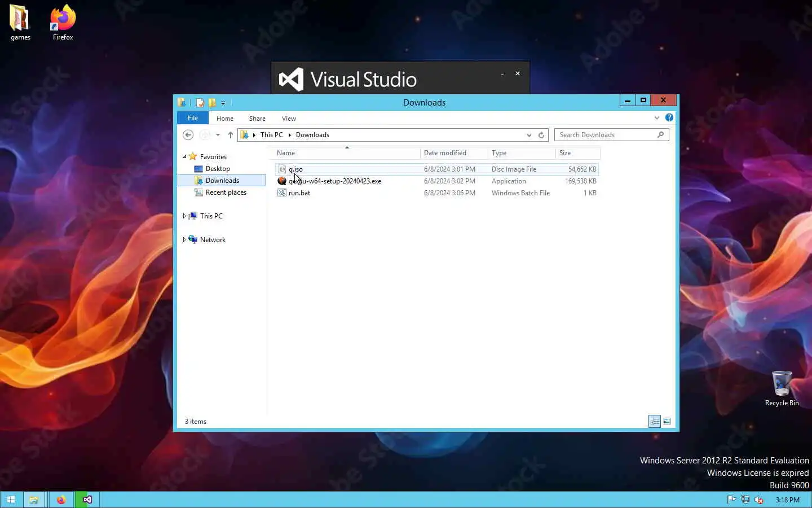Image resolution: width=812 pixels, height=508 pixels.
Task: Open the network tray icon
Action: click(745, 500)
